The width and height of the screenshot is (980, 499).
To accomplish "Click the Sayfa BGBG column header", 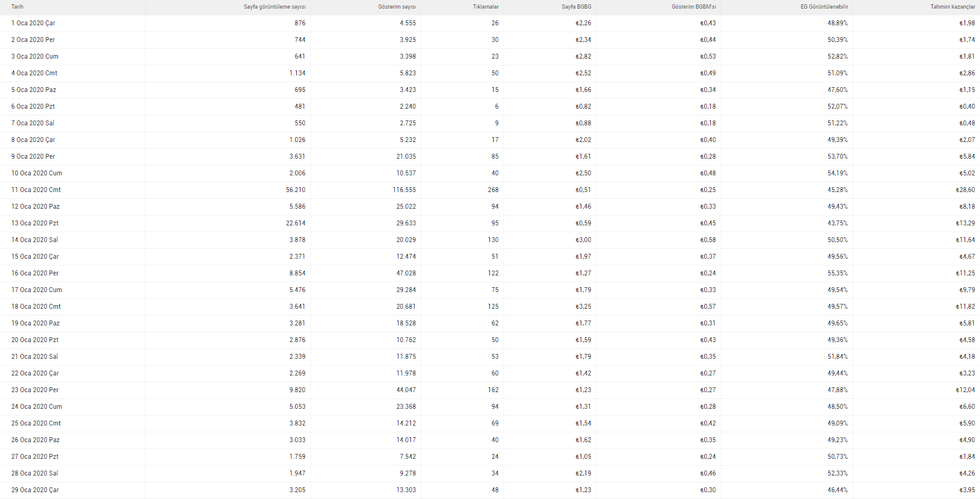I will point(576,7).
